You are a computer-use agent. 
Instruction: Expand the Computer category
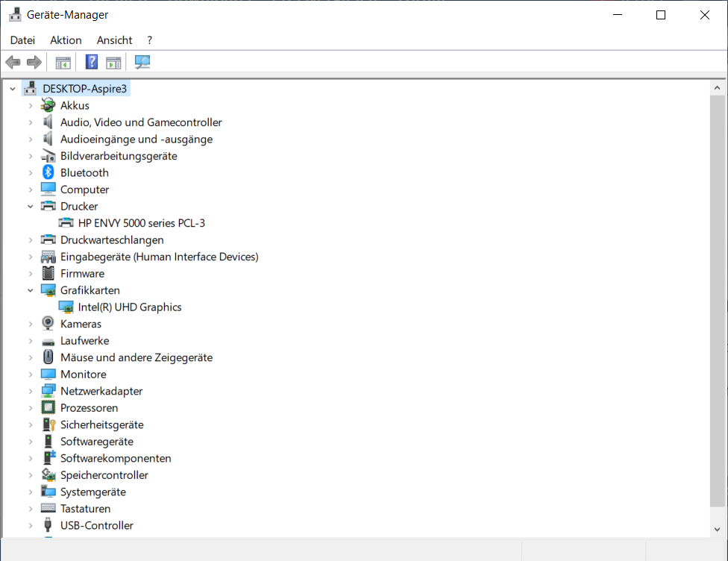point(31,189)
